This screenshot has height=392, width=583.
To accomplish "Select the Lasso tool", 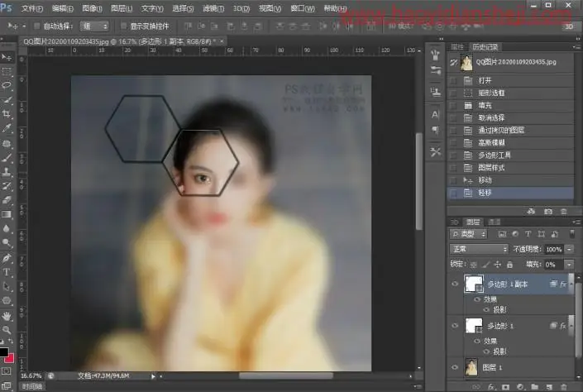I will click(7, 85).
